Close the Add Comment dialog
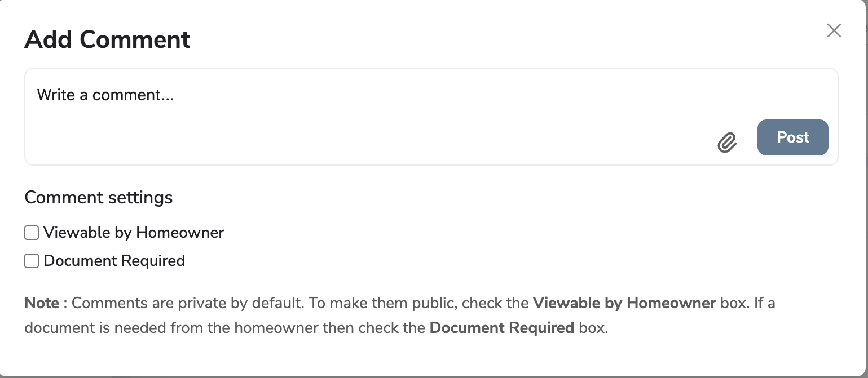868x378 pixels. (x=834, y=30)
